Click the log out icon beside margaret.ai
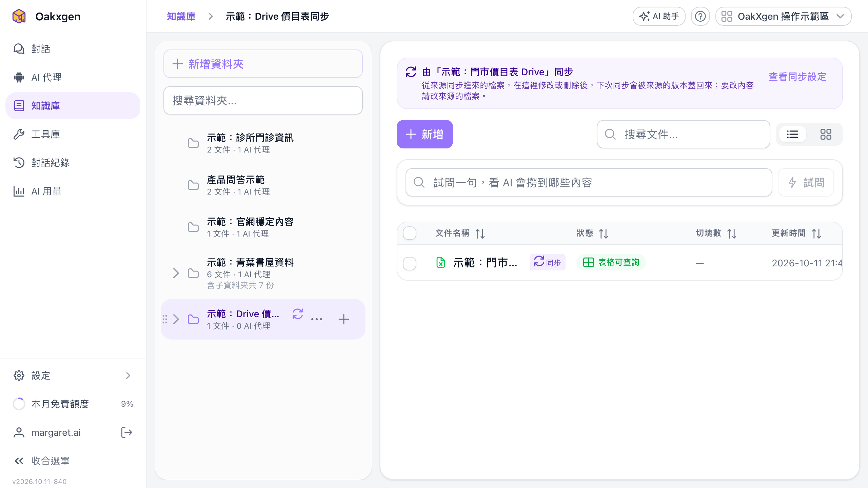 [x=127, y=432]
